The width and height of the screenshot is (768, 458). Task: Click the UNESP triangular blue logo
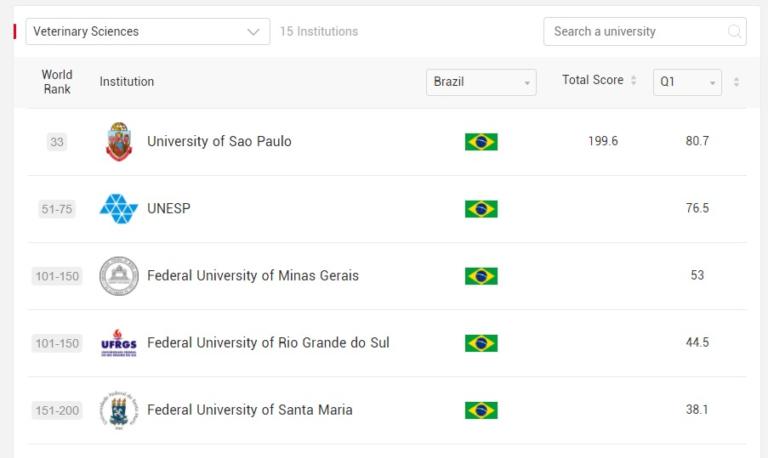pos(119,209)
